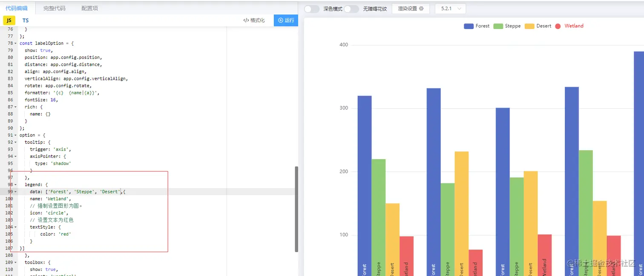
Task: Click line number 96 in the gutter
Action: [x=10, y=171]
